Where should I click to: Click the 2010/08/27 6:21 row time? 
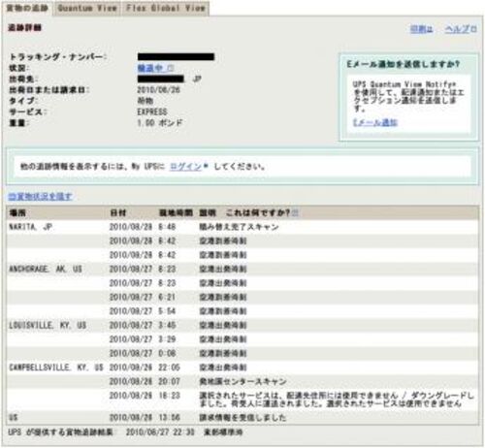[167, 297]
